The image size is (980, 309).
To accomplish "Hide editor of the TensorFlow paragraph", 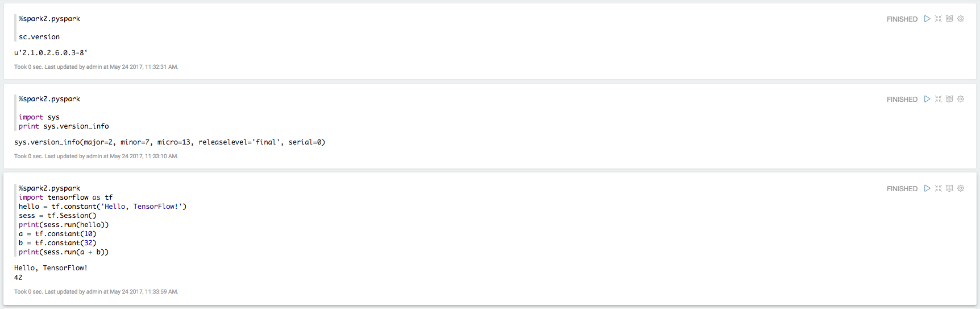I will pos(939,188).
